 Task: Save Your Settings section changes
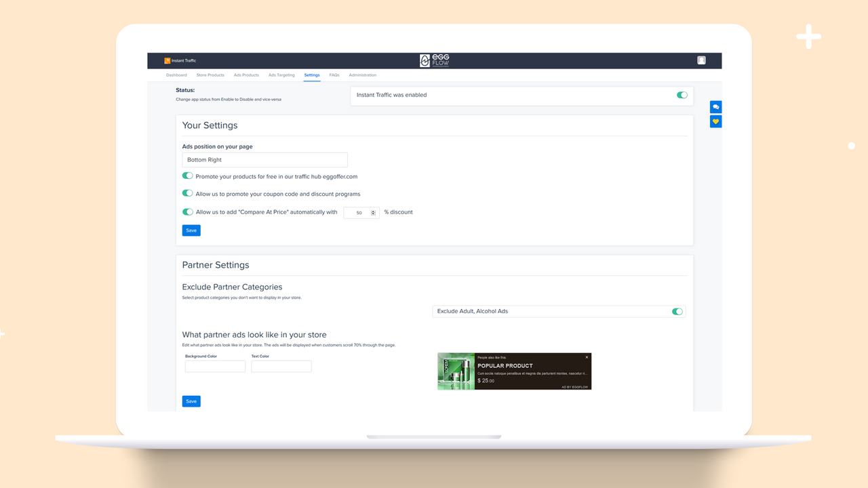(191, 230)
